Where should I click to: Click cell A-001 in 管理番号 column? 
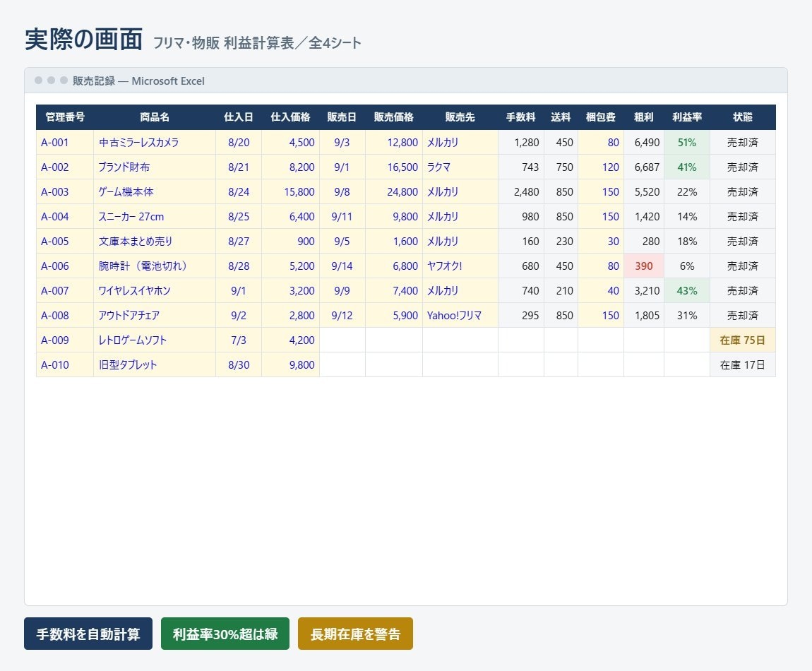(65, 142)
